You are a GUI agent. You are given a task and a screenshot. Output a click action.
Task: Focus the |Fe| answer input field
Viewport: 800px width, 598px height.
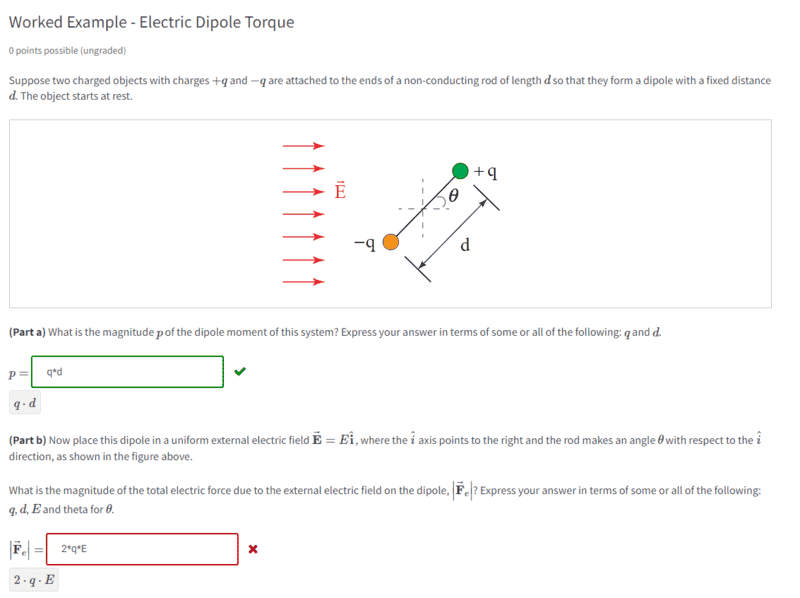[x=142, y=549]
